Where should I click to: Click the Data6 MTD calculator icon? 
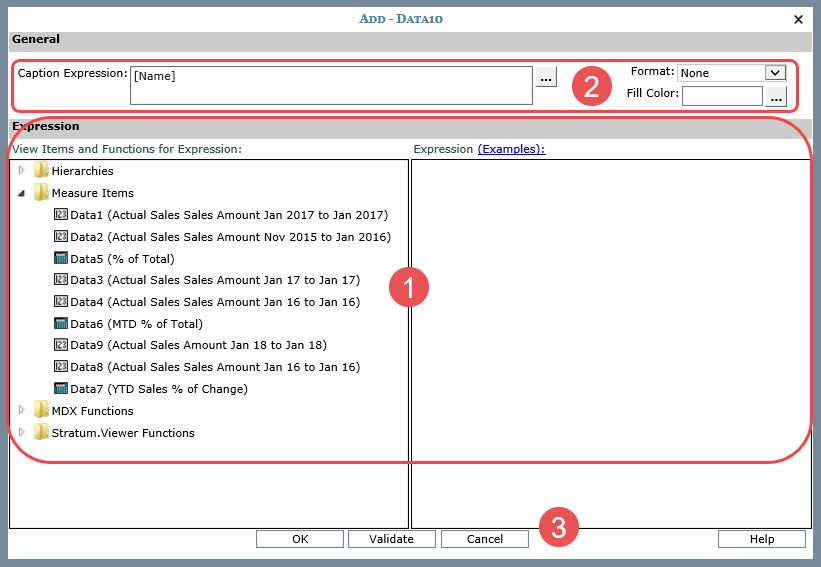(61, 324)
